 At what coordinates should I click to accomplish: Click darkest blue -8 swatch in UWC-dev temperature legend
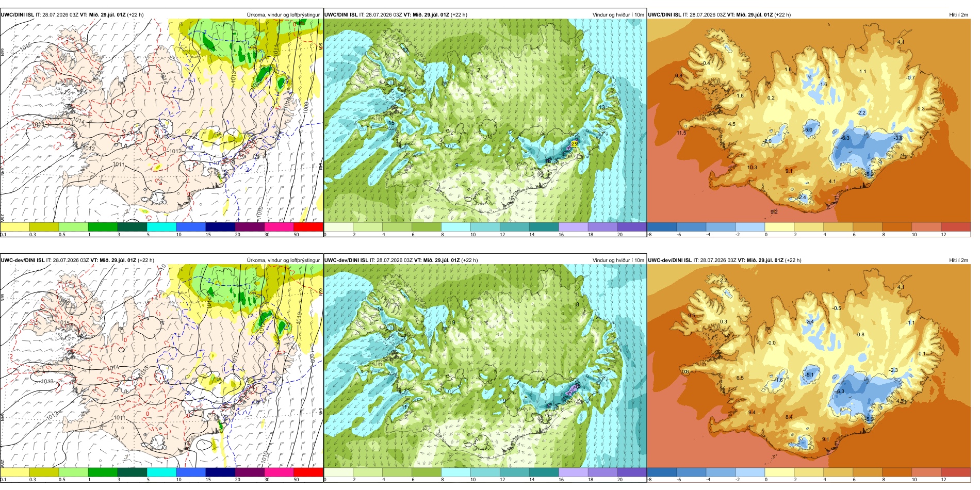[662, 472]
